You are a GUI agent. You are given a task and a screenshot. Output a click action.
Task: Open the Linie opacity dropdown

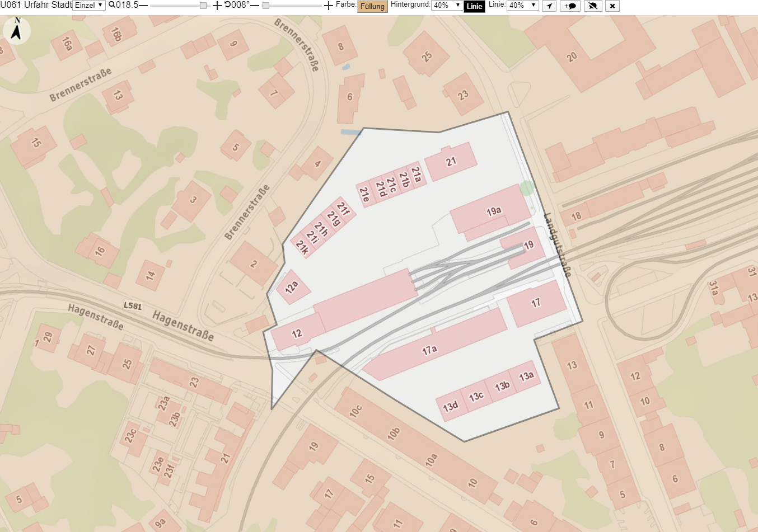pos(522,5)
